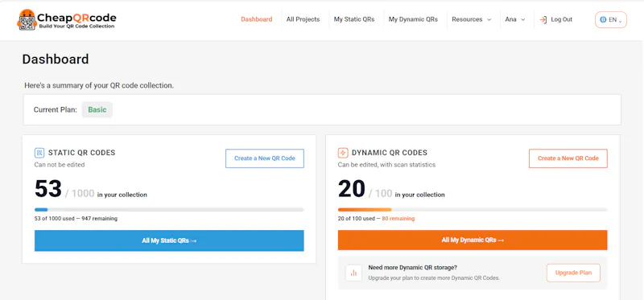Click the Log Out arrow icon

pyautogui.click(x=543, y=19)
